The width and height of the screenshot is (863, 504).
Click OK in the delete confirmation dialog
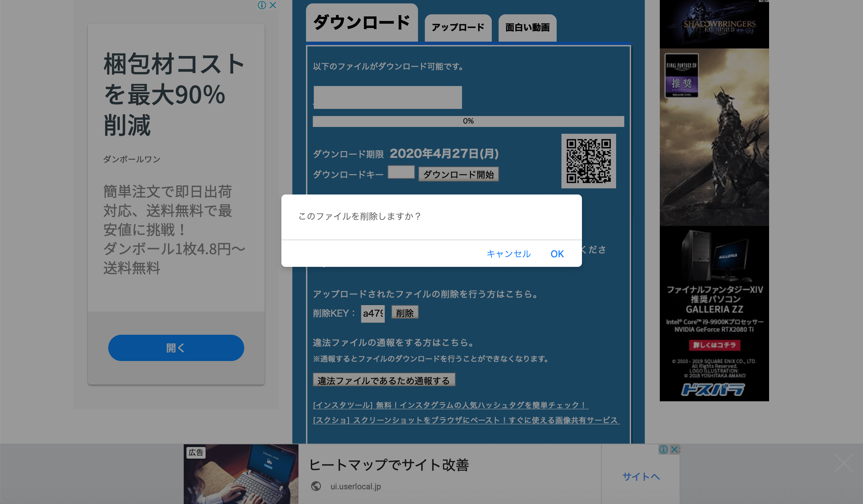(x=557, y=254)
